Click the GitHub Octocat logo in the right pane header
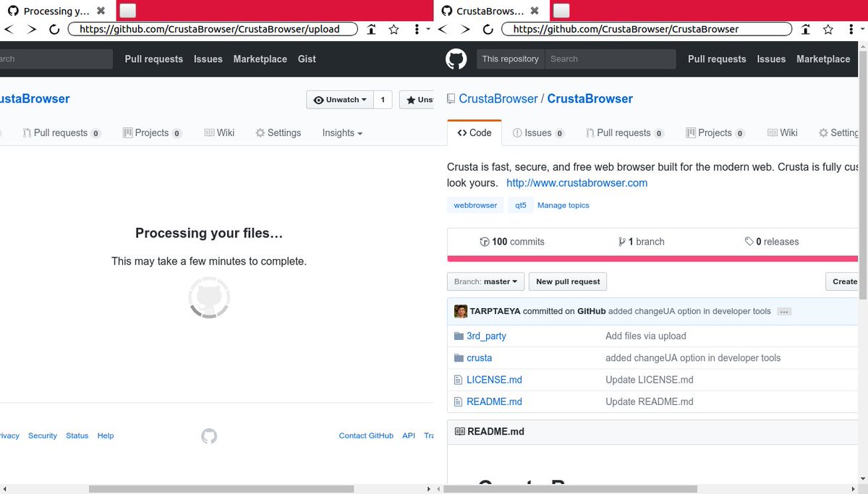This screenshot has height=494, width=868. pyautogui.click(x=456, y=59)
